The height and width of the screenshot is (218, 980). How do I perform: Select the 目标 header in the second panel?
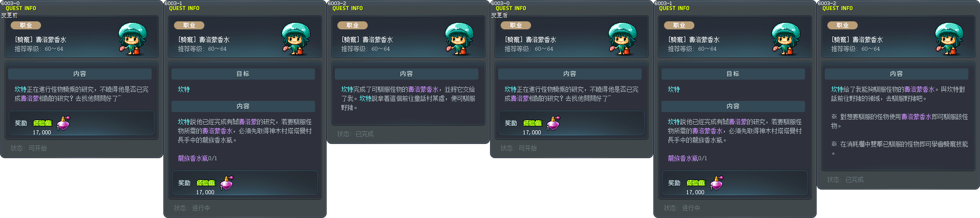[x=243, y=74]
